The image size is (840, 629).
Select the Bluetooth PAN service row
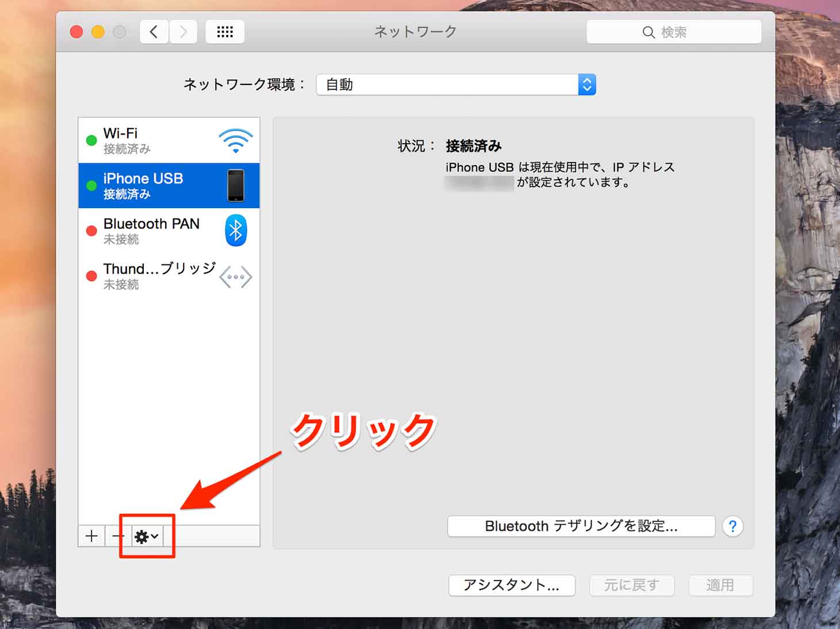(169, 231)
